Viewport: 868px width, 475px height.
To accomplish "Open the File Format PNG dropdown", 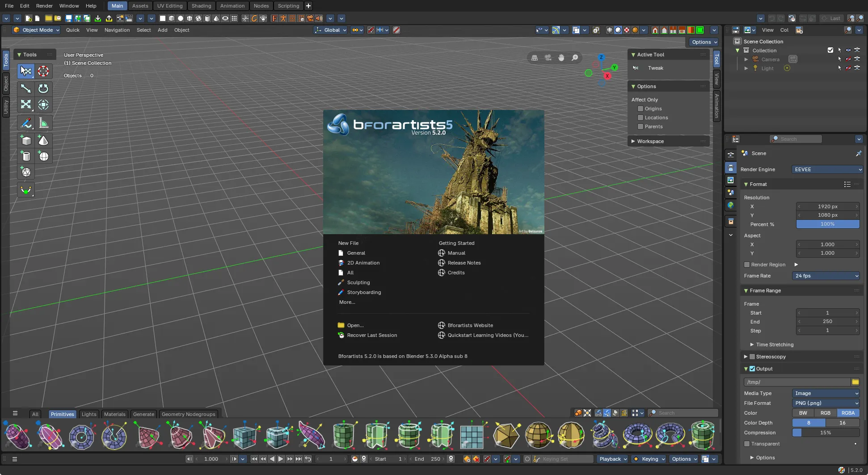I will pos(826,403).
